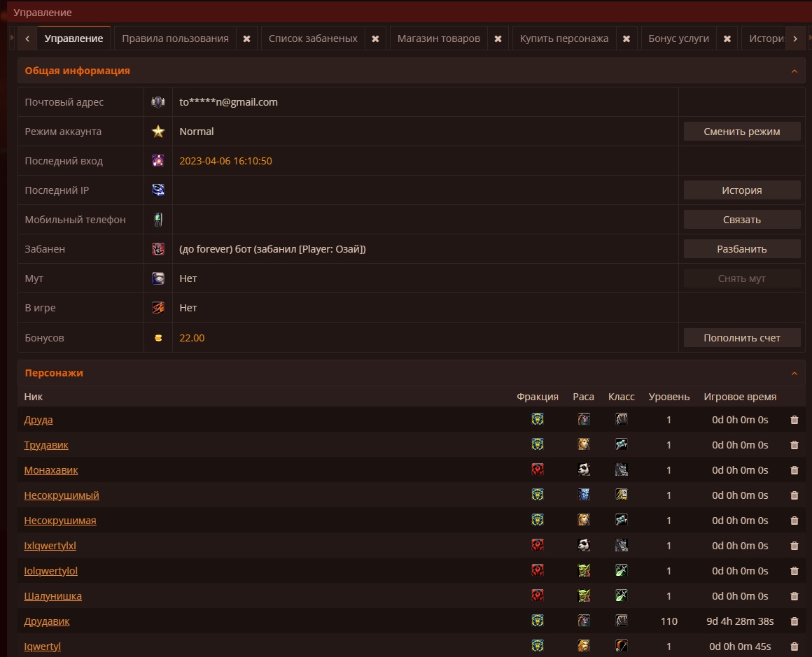
Task: Close the Магазин товаров tab
Action: (498, 39)
